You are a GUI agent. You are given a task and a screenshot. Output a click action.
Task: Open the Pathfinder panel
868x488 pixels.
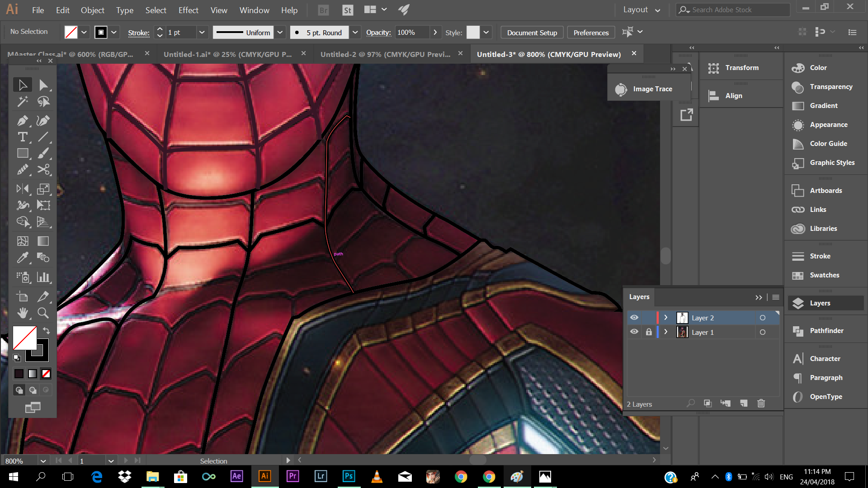coord(826,331)
